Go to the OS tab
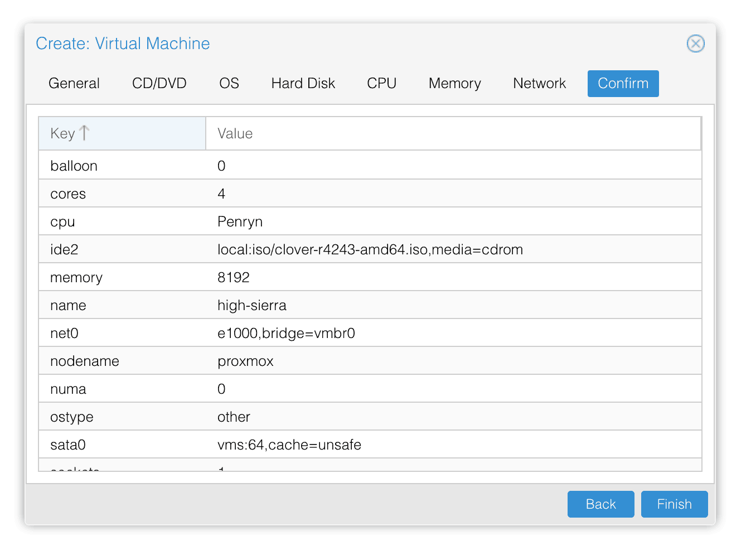The image size is (746, 560). point(229,84)
